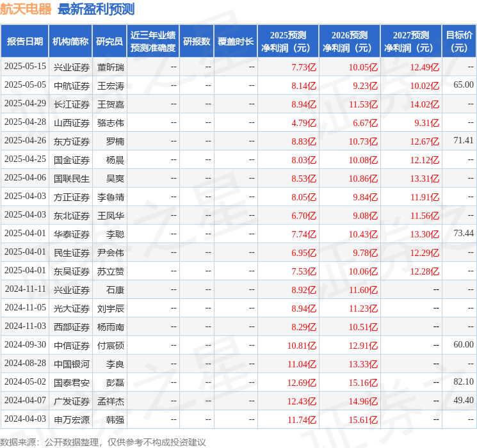Click researcher 李鲁靖
Screen dimensions: 477x448
[111, 197]
